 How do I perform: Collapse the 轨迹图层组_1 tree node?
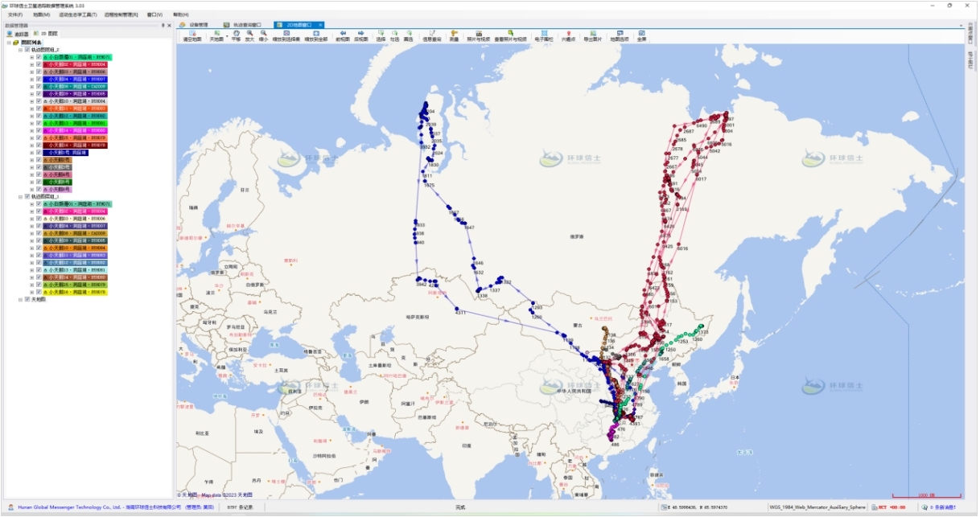(19, 196)
